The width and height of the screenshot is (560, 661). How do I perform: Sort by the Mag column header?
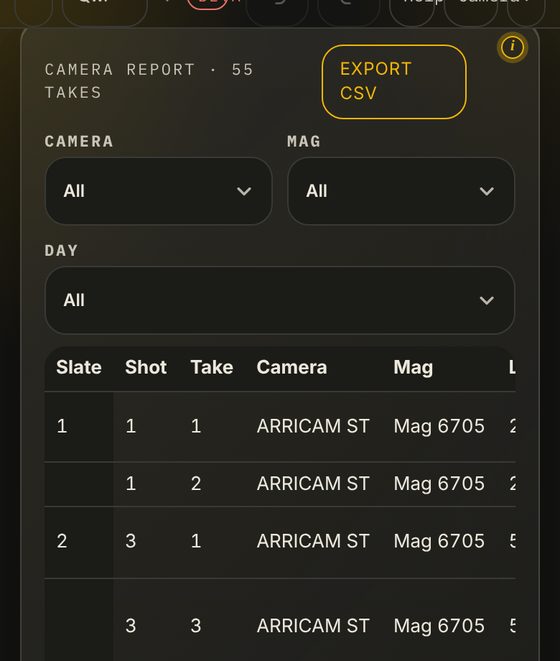[413, 368]
